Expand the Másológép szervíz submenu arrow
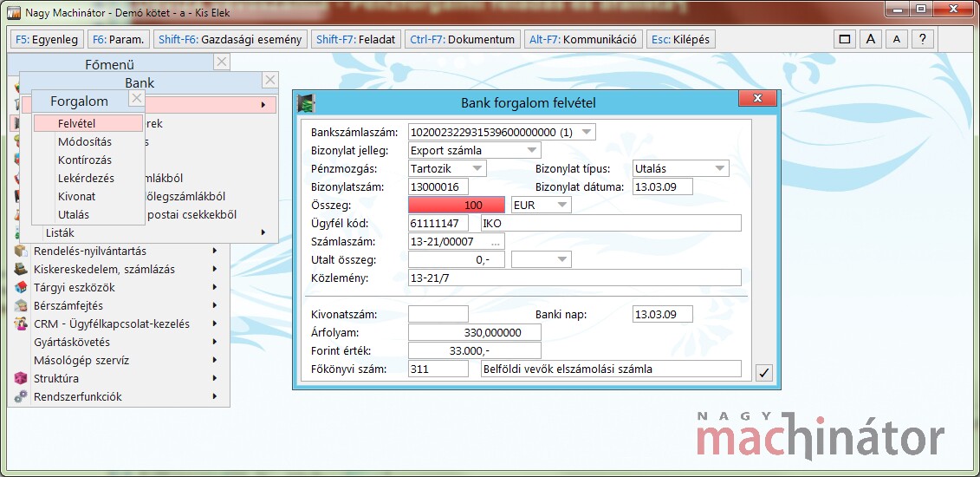Image resolution: width=980 pixels, height=477 pixels. [x=215, y=360]
